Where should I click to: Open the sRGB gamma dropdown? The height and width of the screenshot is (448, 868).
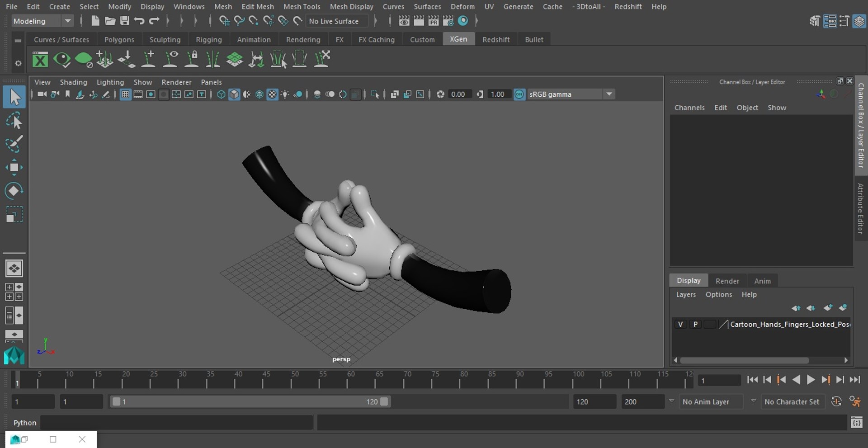pos(571,94)
